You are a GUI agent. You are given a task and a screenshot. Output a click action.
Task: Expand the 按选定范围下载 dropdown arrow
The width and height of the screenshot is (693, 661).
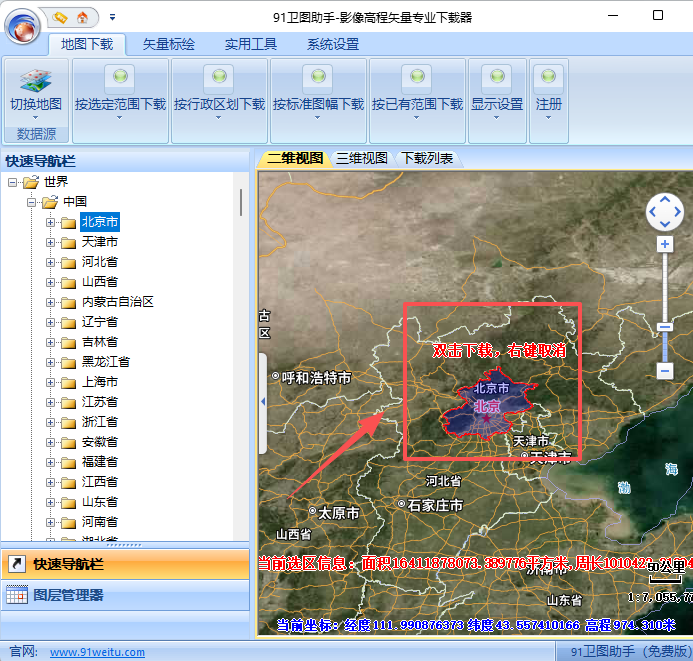coord(119,118)
